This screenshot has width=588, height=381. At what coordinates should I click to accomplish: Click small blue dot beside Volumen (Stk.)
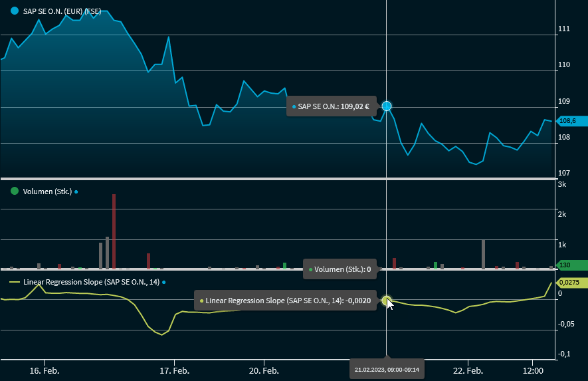(76, 191)
